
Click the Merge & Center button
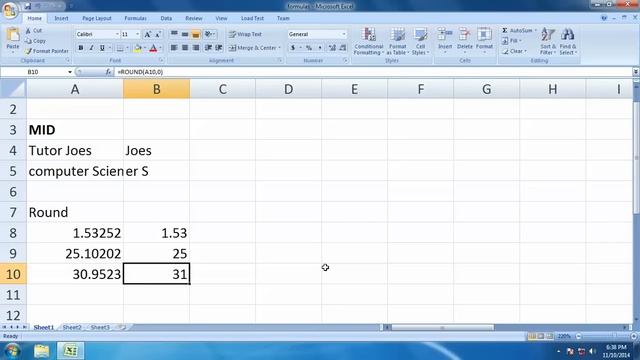tap(253, 48)
